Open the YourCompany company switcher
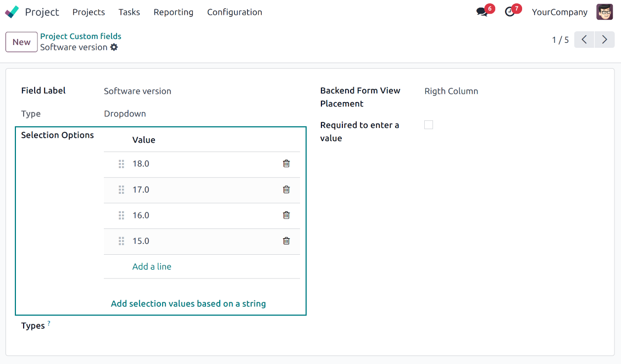The height and width of the screenshot is (364, 621). [559, 12]
